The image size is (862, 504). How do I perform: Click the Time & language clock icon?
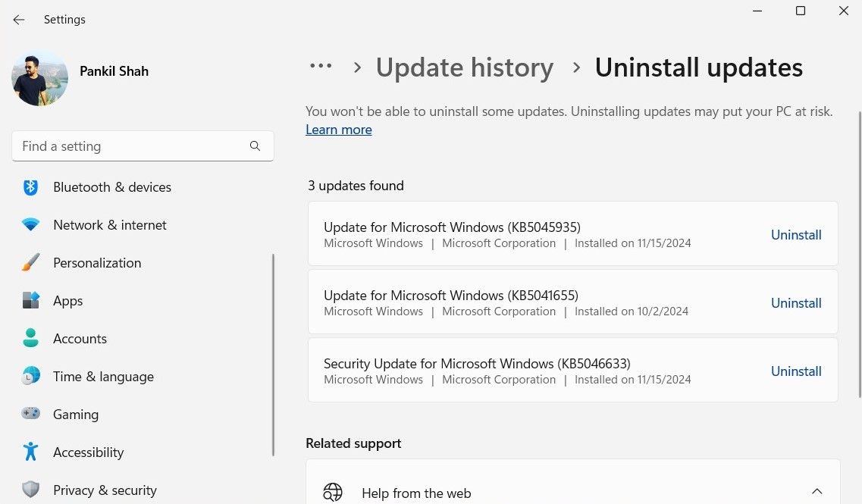pyautogui.click(x=30, y=377)
